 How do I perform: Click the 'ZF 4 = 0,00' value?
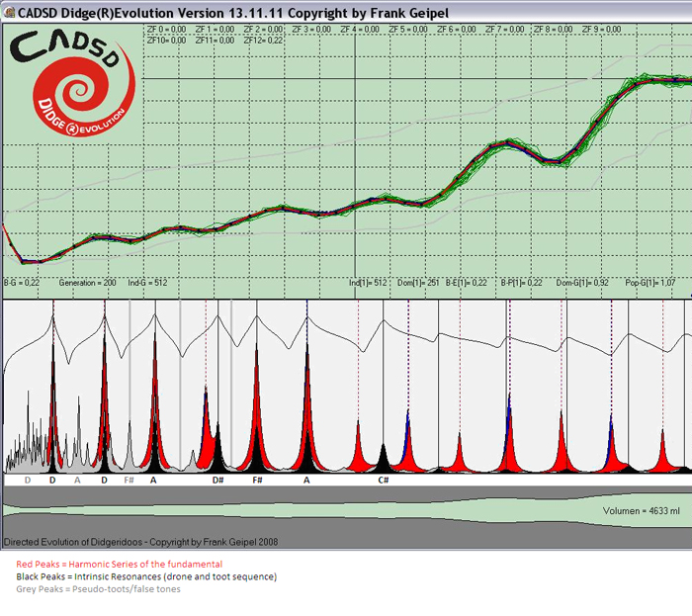point(360,30)
